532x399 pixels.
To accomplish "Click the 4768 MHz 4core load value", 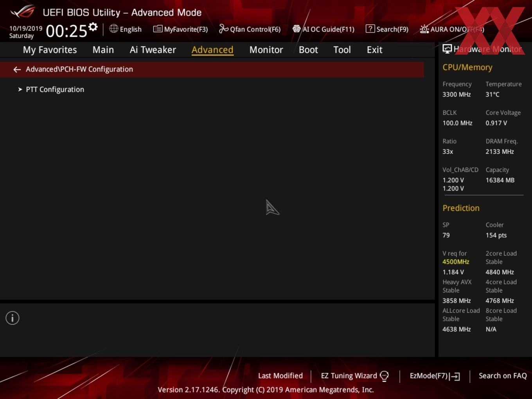I will [500, 301].
